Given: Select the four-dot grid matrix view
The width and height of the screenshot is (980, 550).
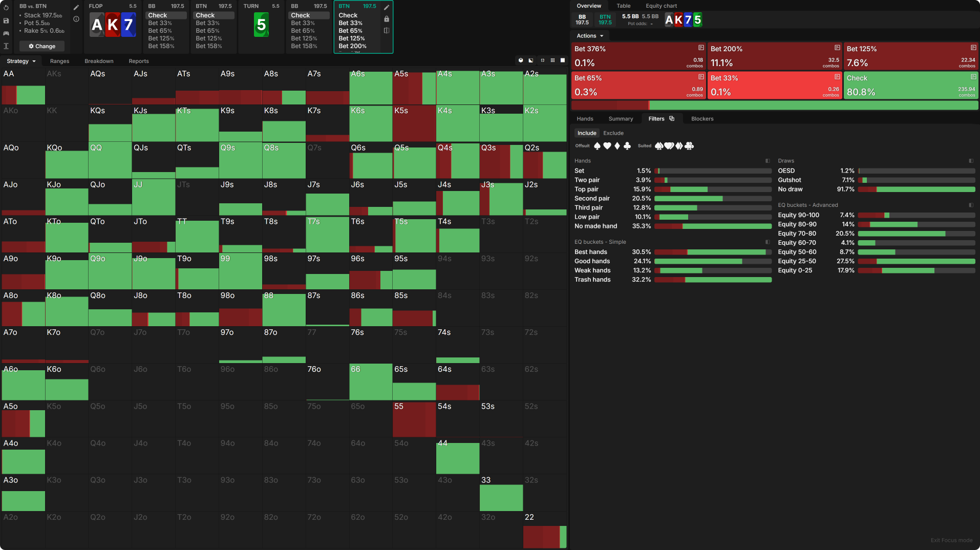Looking at the screenshot, I should (543, 60).
